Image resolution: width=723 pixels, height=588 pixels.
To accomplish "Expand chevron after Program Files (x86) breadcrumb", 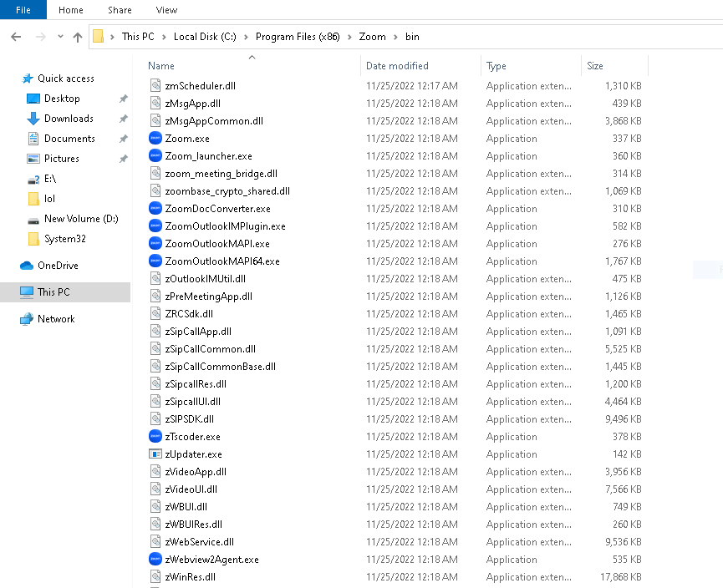I will 349,37.
